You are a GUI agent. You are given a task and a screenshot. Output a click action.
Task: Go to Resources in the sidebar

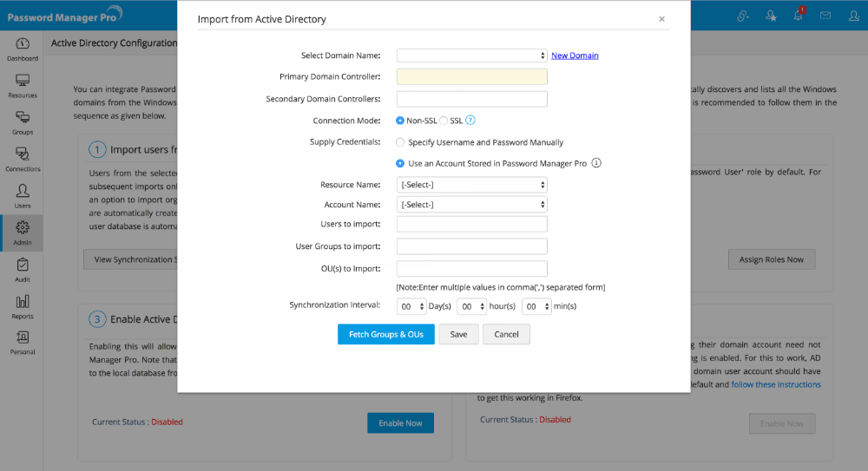(x=23, y=84)
